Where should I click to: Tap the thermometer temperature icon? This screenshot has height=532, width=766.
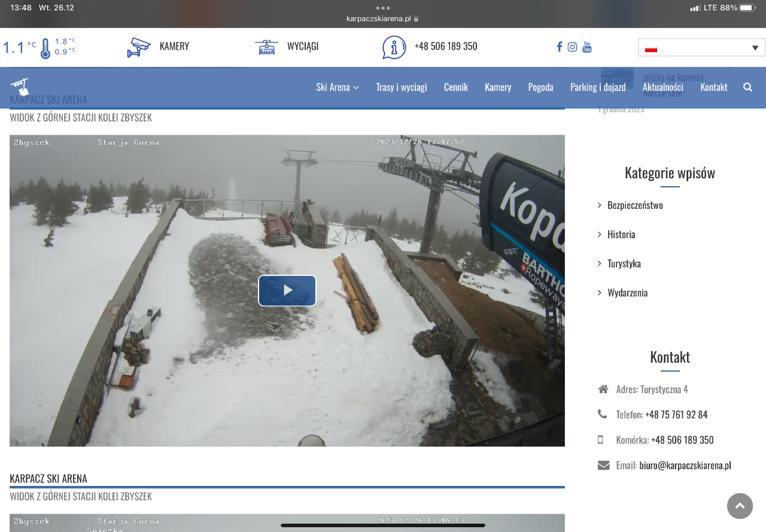click(45, 48)
